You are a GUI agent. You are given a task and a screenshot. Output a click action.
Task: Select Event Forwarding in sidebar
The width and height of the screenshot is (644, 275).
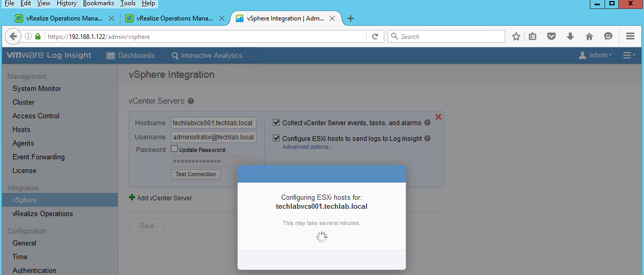pos(39,157)
